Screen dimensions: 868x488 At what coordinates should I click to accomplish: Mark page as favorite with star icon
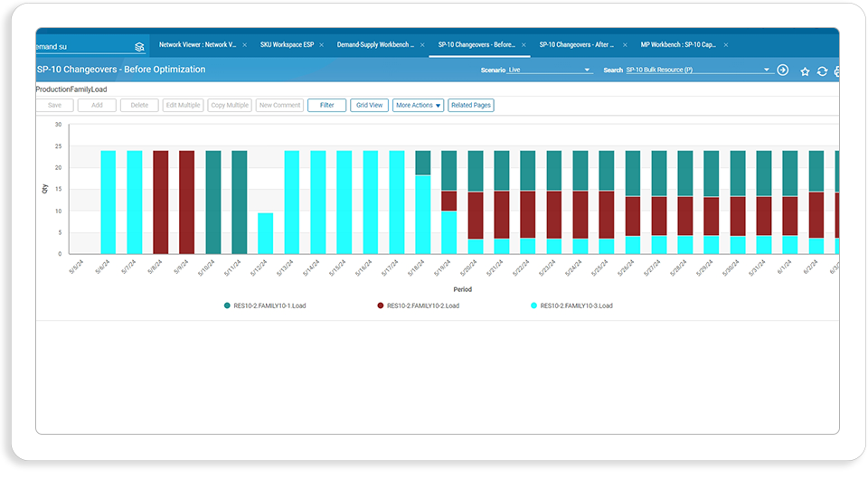(805, 71)
